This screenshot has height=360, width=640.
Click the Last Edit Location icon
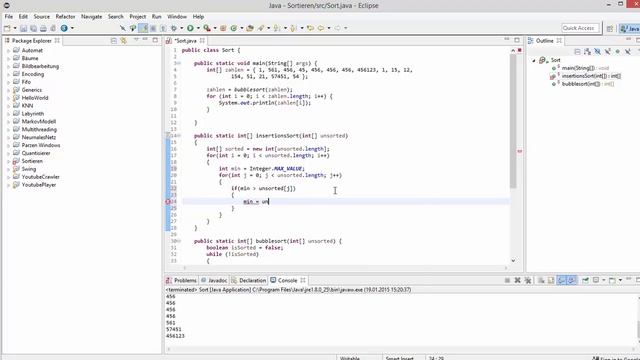click(311, 28)
